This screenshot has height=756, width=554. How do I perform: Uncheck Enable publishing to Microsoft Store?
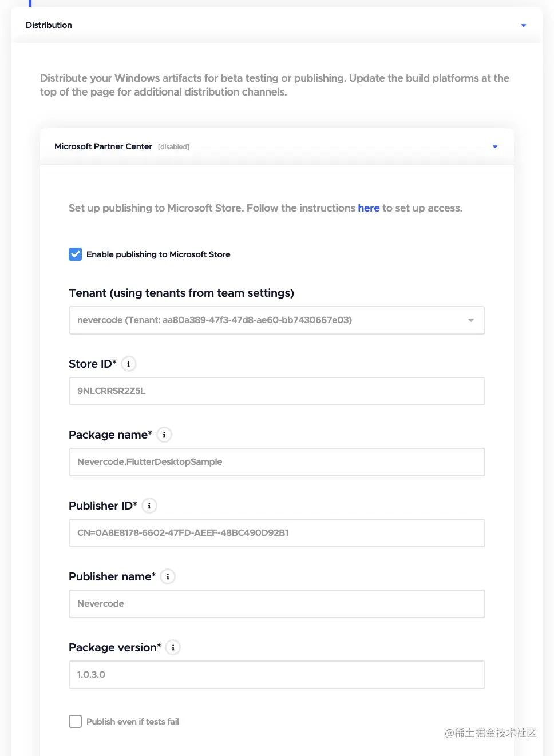click(x=76, y=254)
